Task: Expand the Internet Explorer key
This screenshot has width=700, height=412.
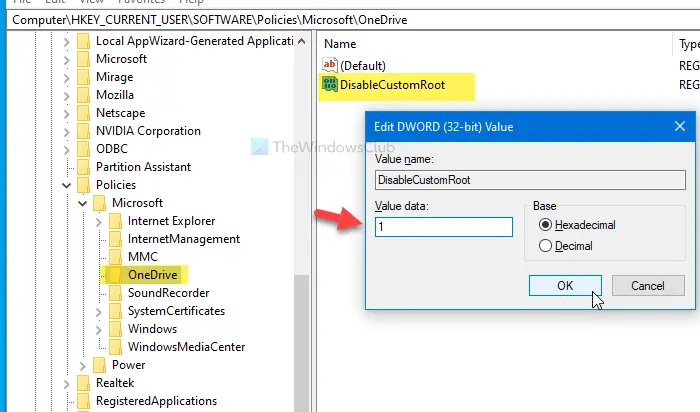Action: point(99,221)
